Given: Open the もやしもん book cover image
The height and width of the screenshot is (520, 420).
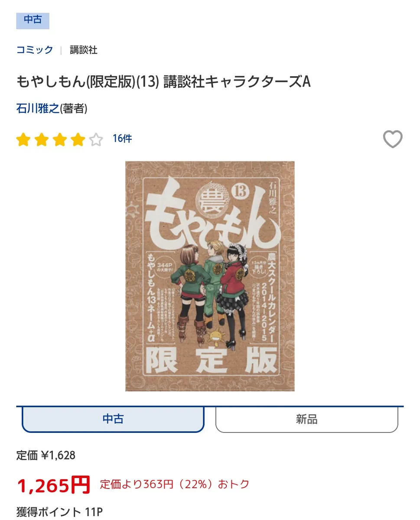Looking at the screenshot, I should pyautogui.click(x=210, y=276).
